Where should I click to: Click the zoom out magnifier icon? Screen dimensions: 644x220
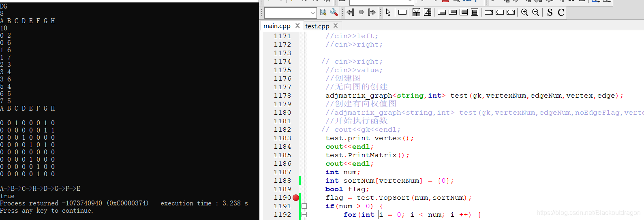[536, 13]
